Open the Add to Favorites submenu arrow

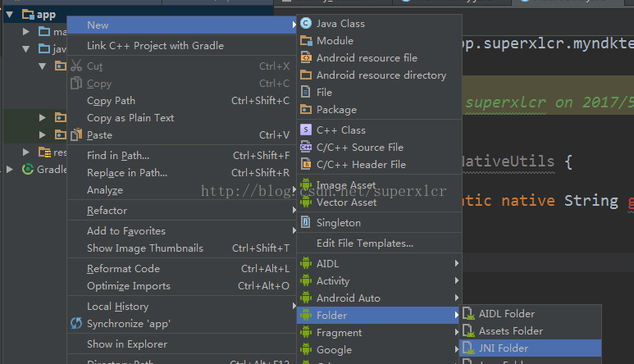(294, 230)
